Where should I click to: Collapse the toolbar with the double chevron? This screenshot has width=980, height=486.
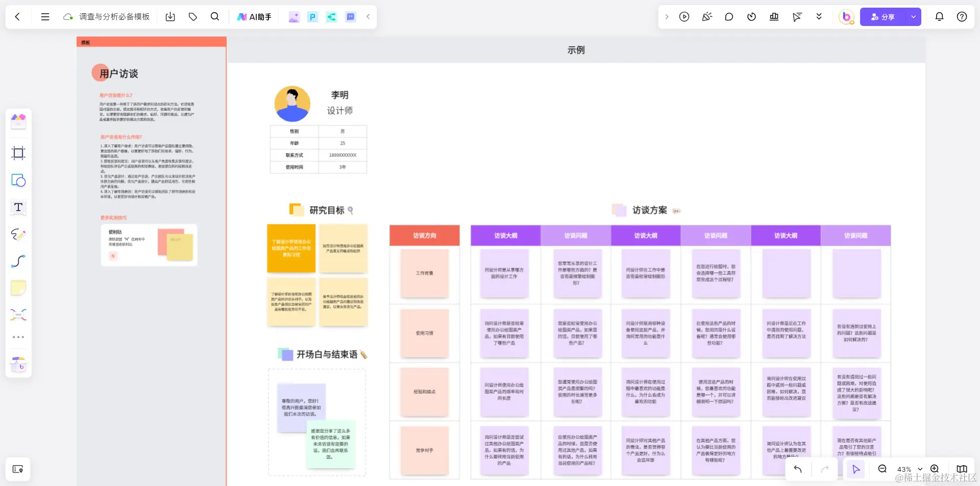pos(819,17)
